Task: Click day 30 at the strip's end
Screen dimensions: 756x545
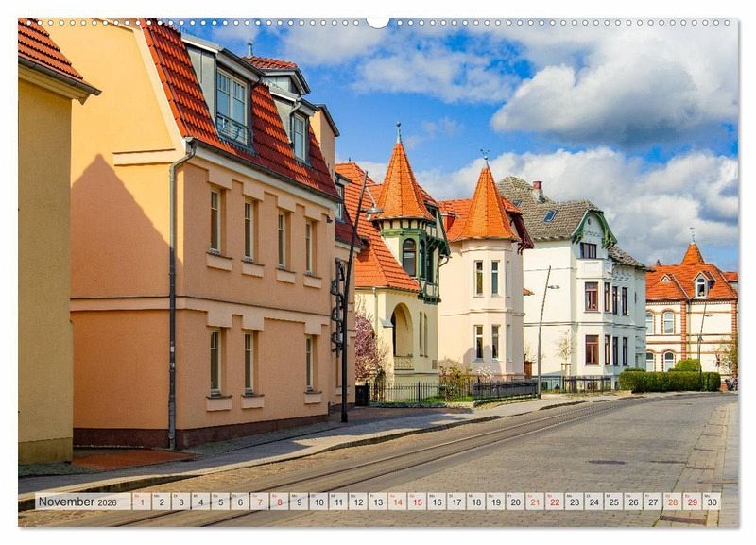Action: (x=711, y=502)
